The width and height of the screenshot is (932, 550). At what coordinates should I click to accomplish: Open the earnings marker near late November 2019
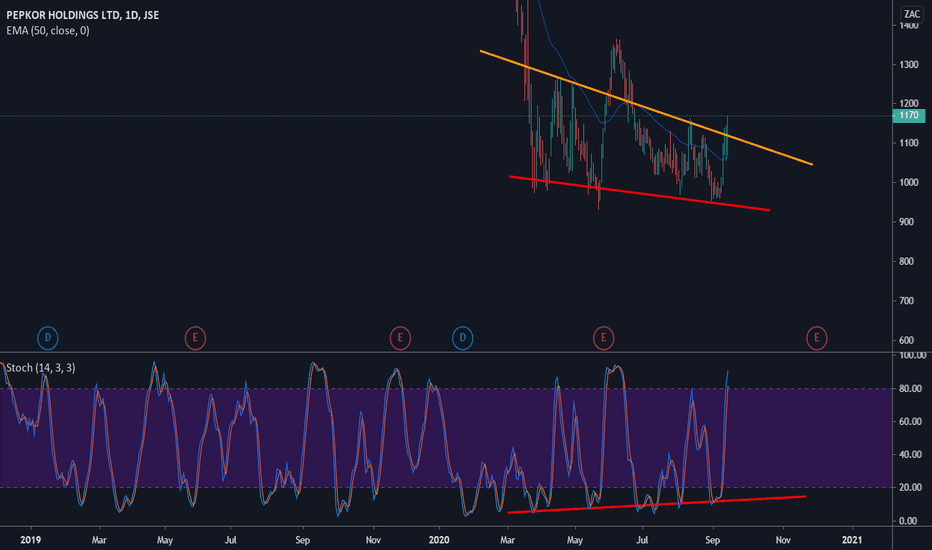(x=400, y=338)
